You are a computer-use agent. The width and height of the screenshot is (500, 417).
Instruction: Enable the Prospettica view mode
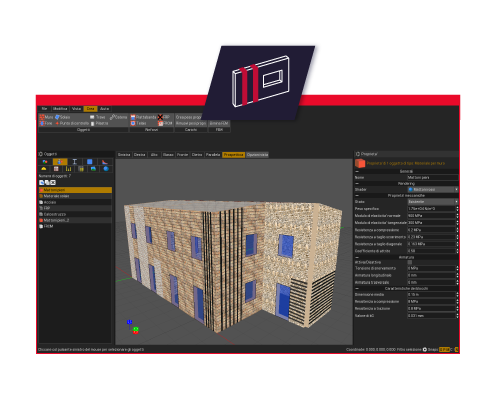[x=234, y=155]
